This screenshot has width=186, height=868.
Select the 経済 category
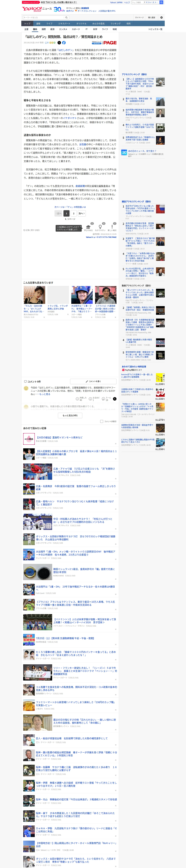coord(52,29)
